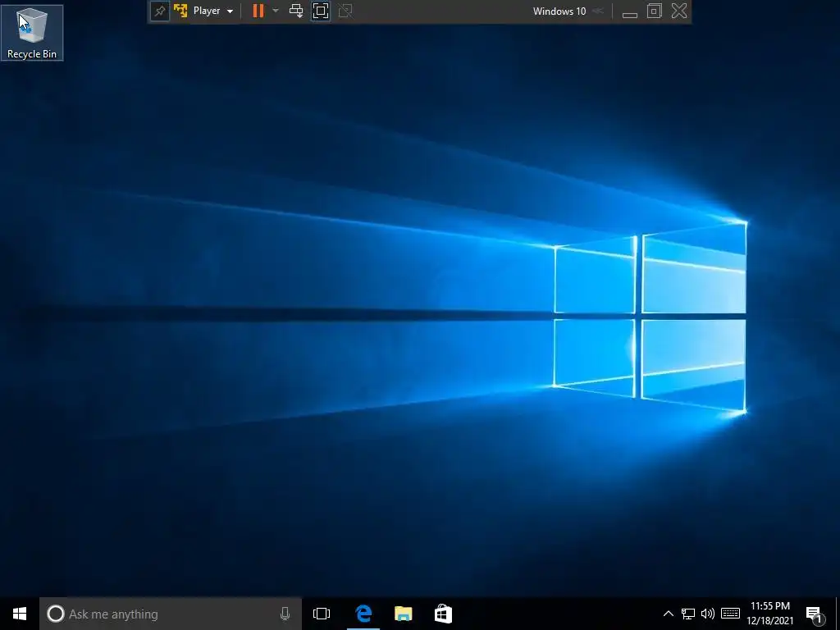Toggle the pin on VMware toolbar
Screen dimensions: 840x630
(x=160, y=11)
